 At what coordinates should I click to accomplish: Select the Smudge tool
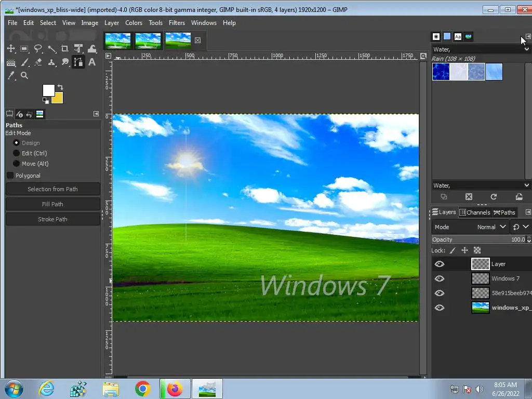[x=65, y=62]
